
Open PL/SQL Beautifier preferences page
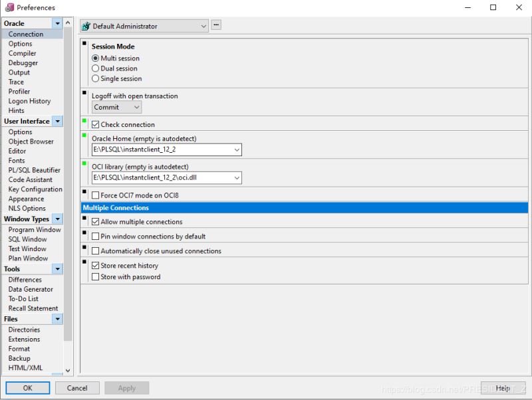click(35, 170)
